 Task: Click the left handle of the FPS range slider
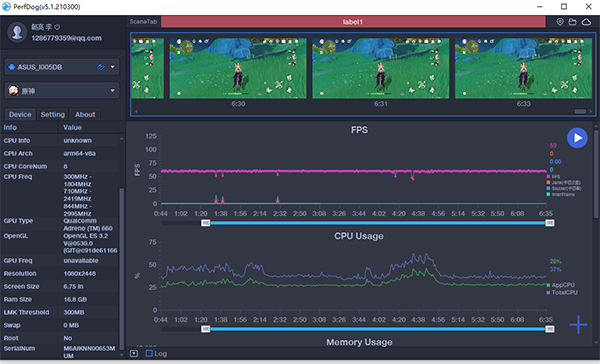[206, 223]
